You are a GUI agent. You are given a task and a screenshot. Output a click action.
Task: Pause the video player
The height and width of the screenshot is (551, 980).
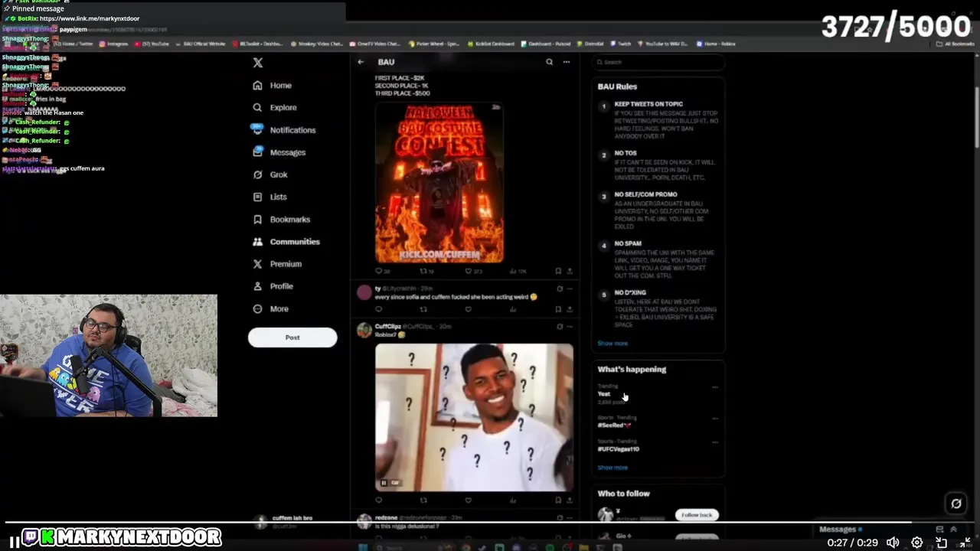click(14, 543)
